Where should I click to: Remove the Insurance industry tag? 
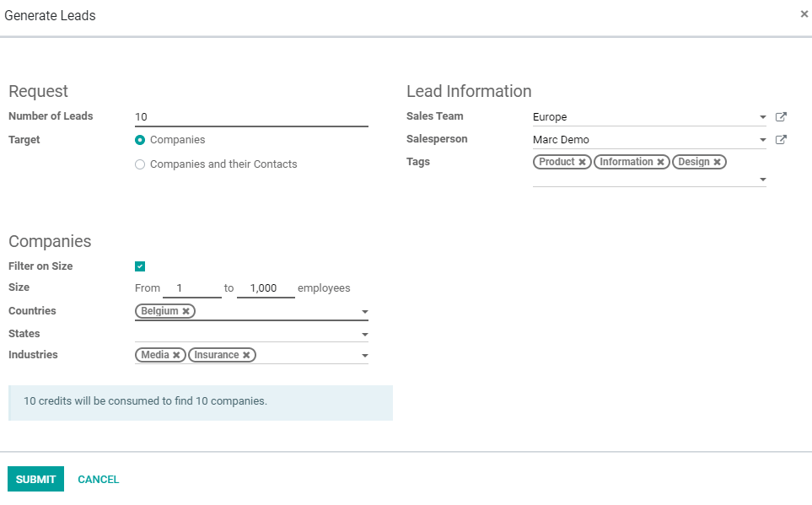[246, 355]
